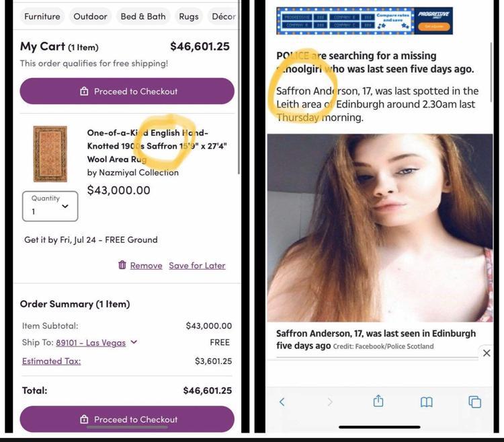The image size is (504, 442).
Task: Select the Bed & Bath category tab
Action: [x=143, y=16]
